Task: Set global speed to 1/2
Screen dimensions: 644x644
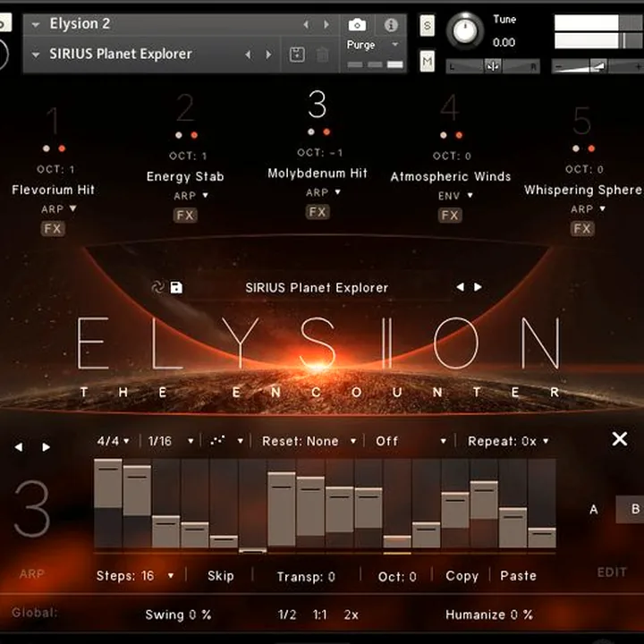Action: click(x=287, y=614)
